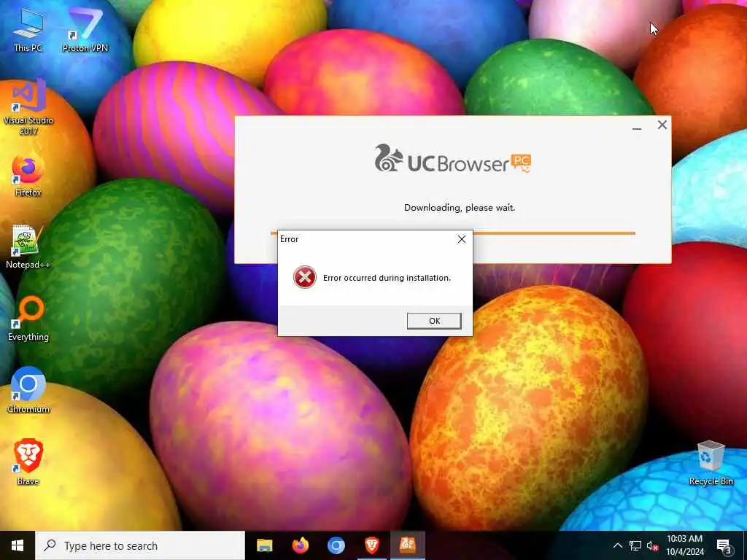
Task: Select Notepad++ desktop shortcut
Action: pos(28,247)
